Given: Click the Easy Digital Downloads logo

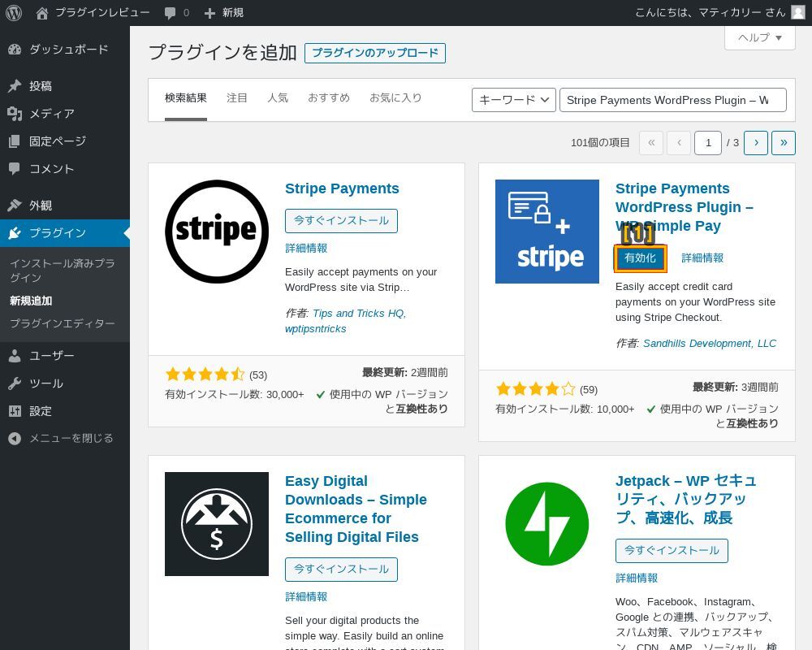Looking at the screenshot, I should coord(217,523).
